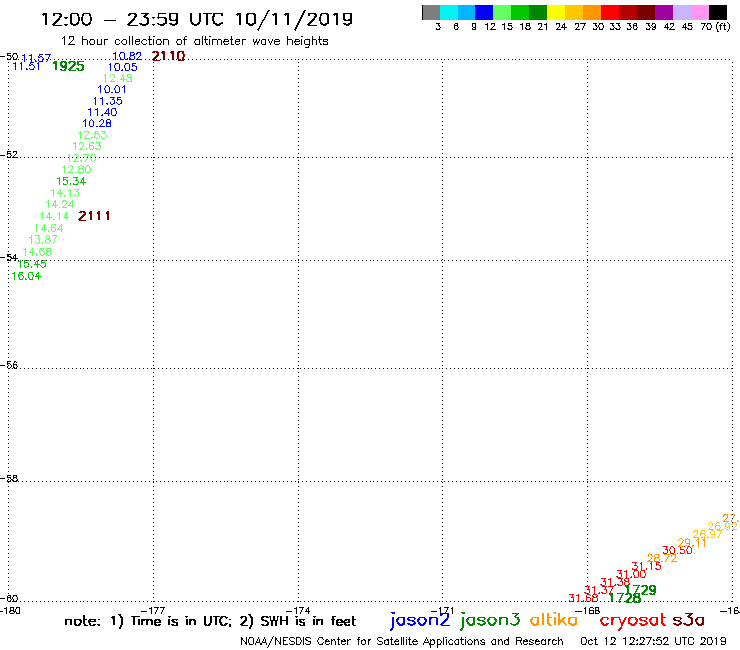Select the reading 12.53
This screenshot has width=740, height=650.
(92, 135)
